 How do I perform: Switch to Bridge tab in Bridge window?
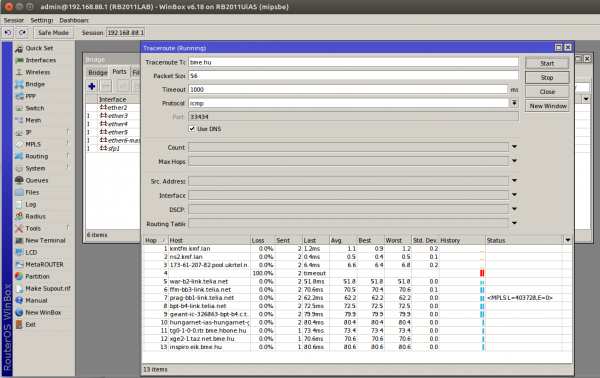pos(98,72)
